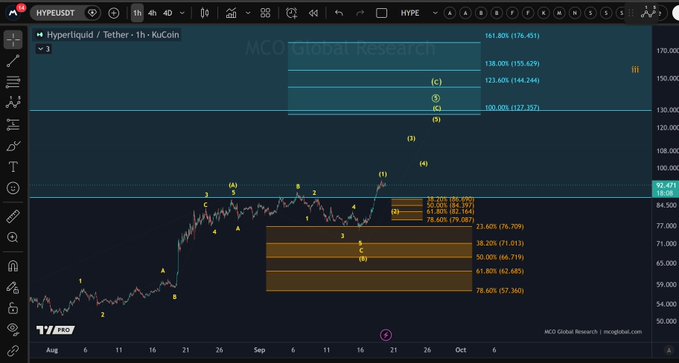Click the Hyperliquid / Tether chart title
The width and height of the screenshot is (679, 363).
click(113, 35)
